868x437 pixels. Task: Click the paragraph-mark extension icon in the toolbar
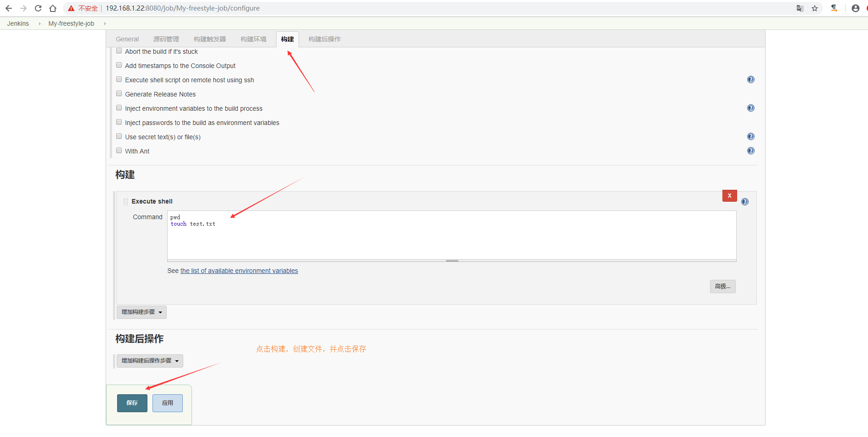pos(834,8)
